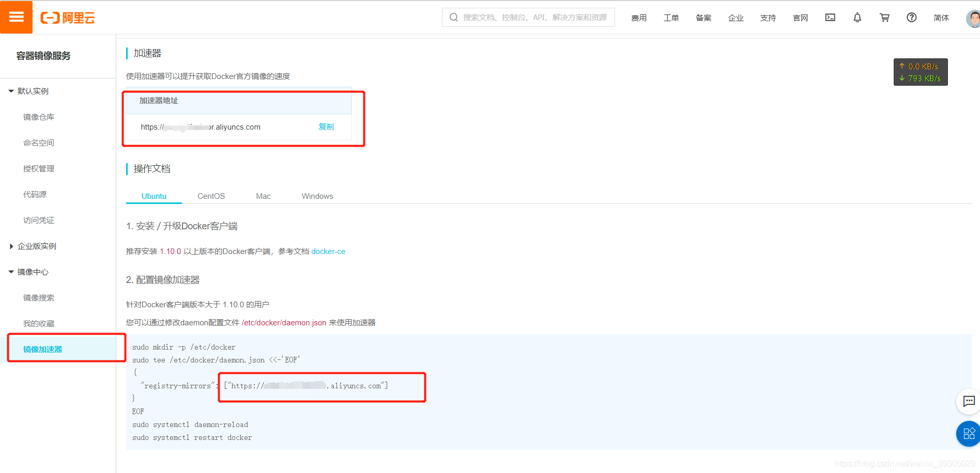
Task: Open the chat feedback bubble icon
Action: coord(969,401)
